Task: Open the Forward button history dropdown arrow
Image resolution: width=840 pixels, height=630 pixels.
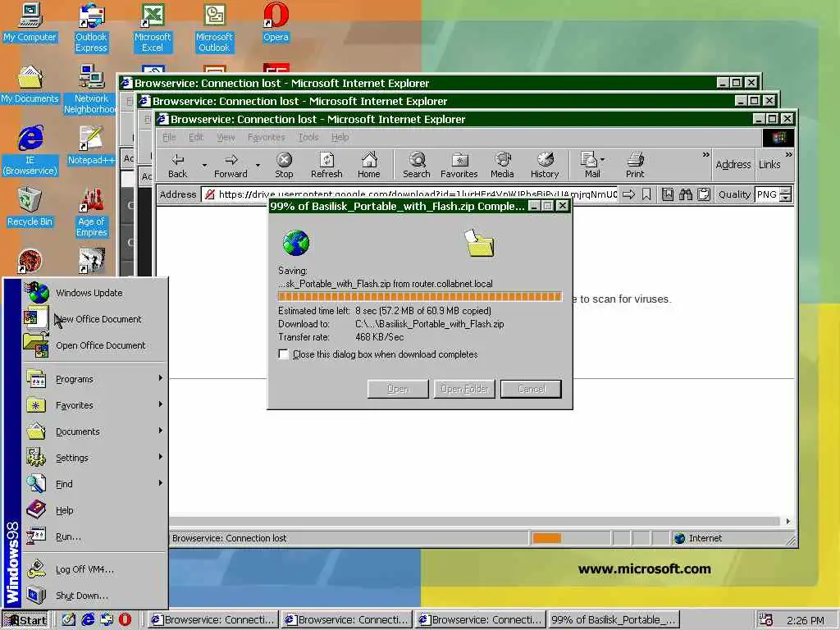Action: click(x=258, y=165)
